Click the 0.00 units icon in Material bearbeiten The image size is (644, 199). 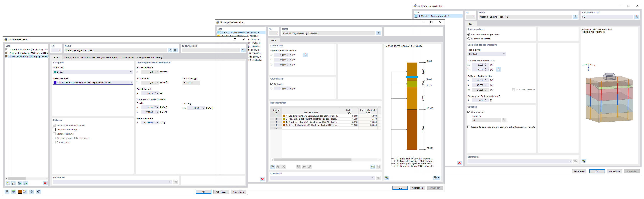coord(13,192)
